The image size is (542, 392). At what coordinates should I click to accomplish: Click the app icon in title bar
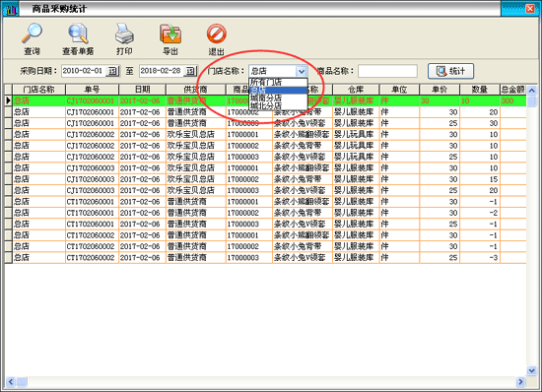click(x=11, y=9)
